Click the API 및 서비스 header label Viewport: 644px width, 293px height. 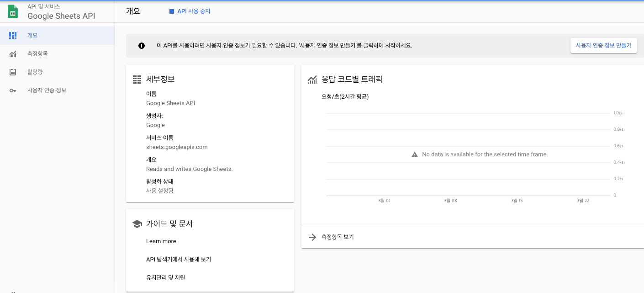click(44, 6)
